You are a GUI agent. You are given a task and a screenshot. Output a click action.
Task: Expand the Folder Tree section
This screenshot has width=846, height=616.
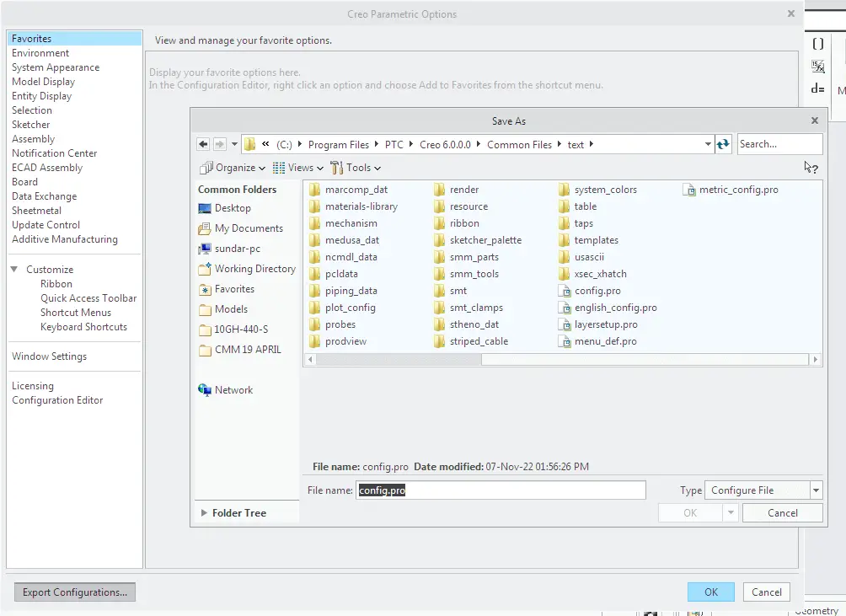tap(203, 513)
